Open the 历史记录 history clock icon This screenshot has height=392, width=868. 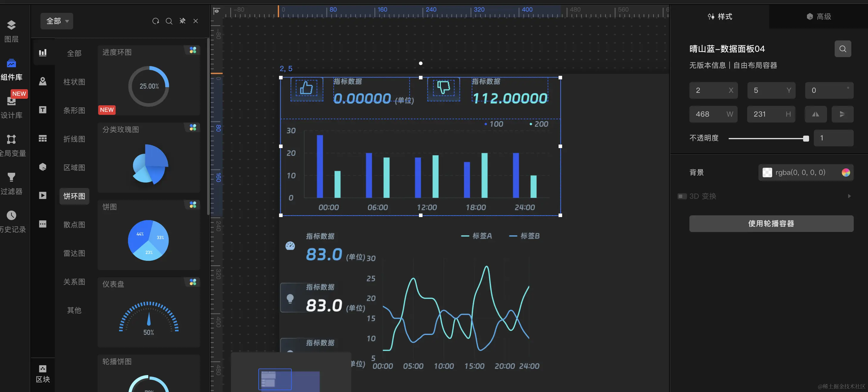click(x=11, y=215)
